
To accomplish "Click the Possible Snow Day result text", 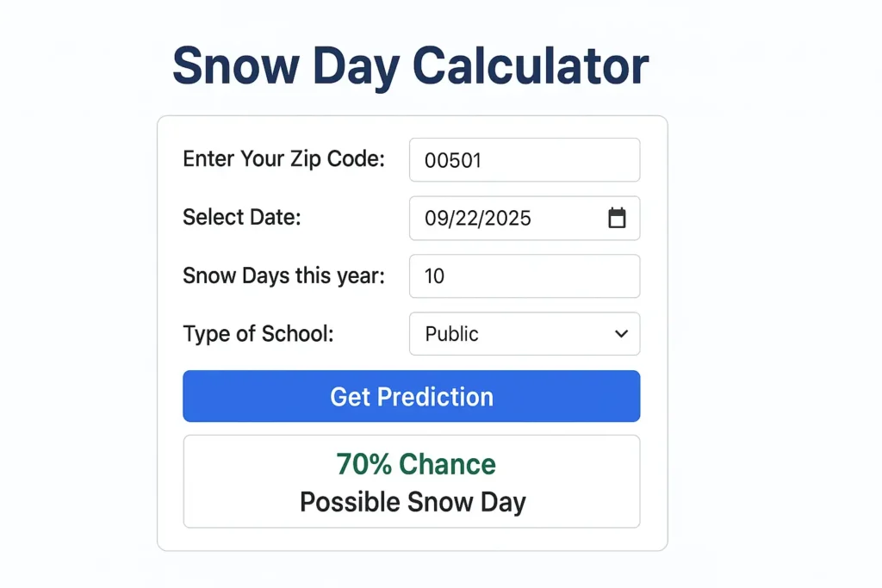I will click(x=413, y=502).
